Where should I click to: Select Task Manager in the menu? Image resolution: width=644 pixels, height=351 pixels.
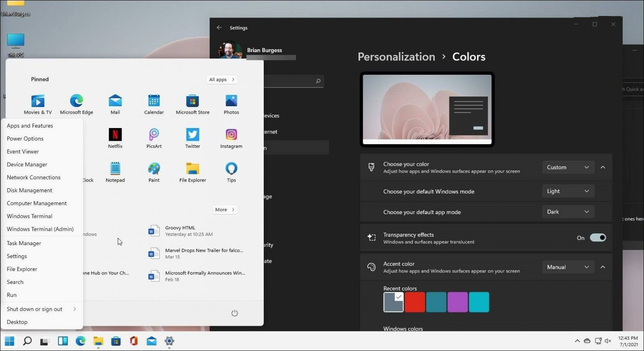[x=24, y=243]
